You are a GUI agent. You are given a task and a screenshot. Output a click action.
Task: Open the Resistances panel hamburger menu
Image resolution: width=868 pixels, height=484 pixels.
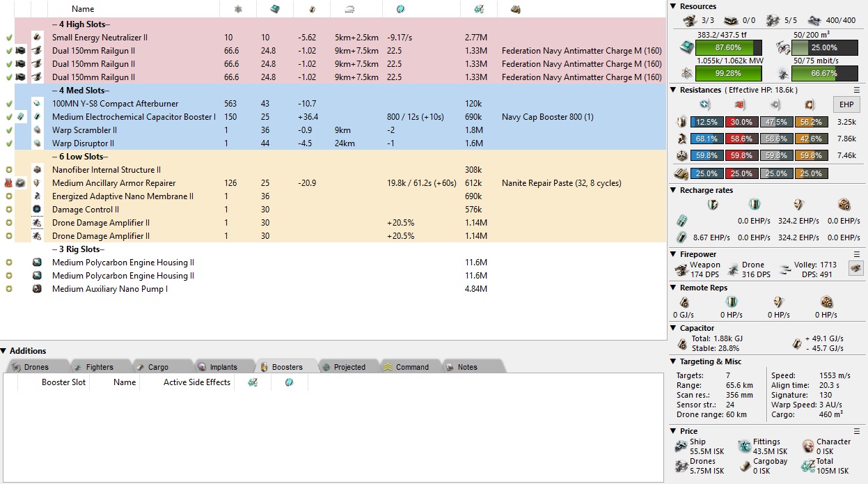click(x=857, y=90)
